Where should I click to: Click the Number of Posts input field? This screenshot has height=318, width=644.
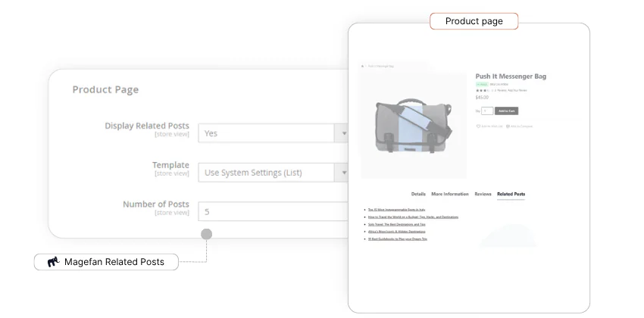(273, 212)
